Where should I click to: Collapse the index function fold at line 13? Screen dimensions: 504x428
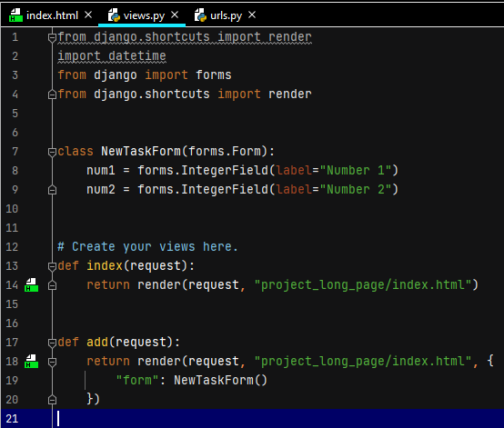point(52,266)
